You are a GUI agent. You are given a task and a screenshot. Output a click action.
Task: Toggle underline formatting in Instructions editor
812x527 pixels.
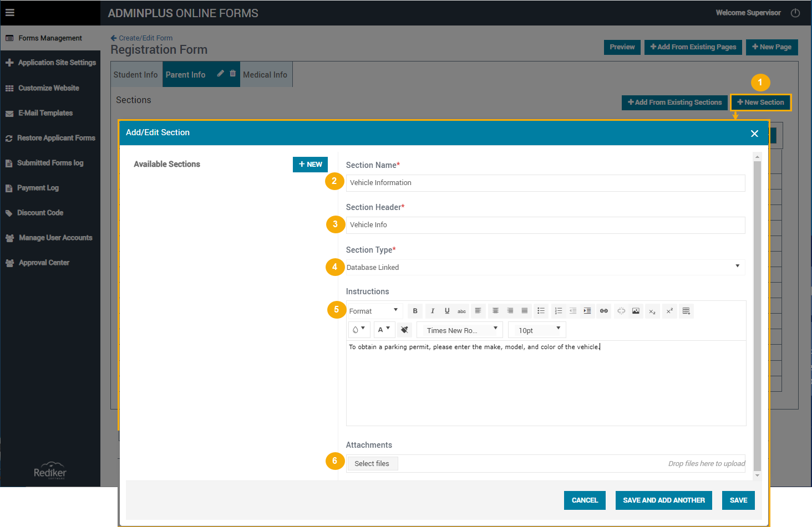point(447,311)
